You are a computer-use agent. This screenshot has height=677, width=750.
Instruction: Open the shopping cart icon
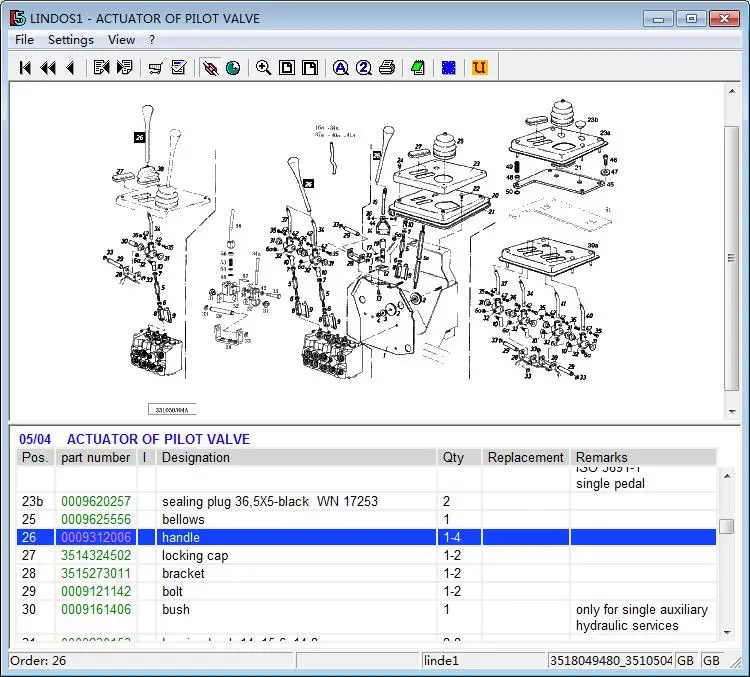(155, 67)
